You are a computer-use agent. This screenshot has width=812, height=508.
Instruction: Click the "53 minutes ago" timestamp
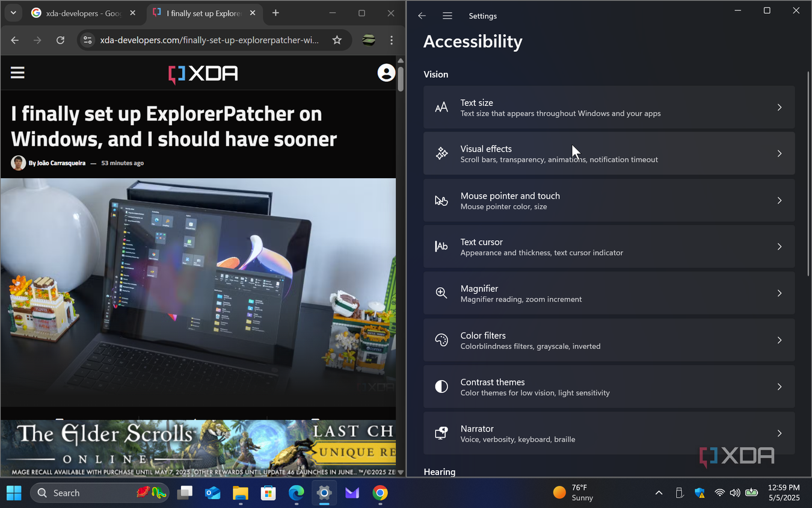pos(122,163)
